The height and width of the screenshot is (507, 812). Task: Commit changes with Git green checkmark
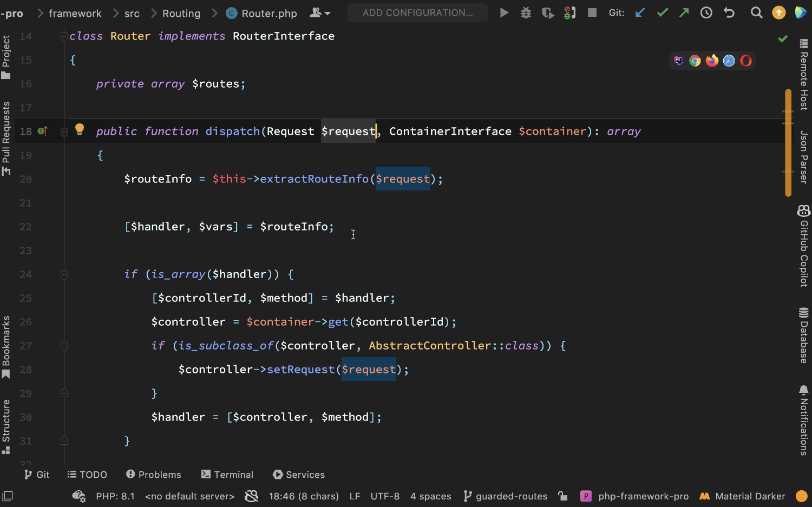coord(663,12)
